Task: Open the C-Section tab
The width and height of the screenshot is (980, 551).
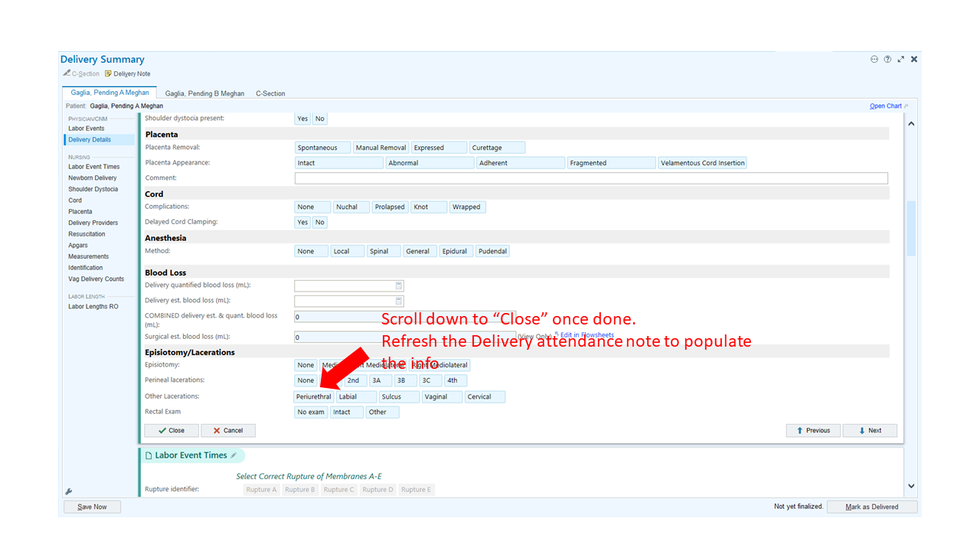Action: coord(270,93)
